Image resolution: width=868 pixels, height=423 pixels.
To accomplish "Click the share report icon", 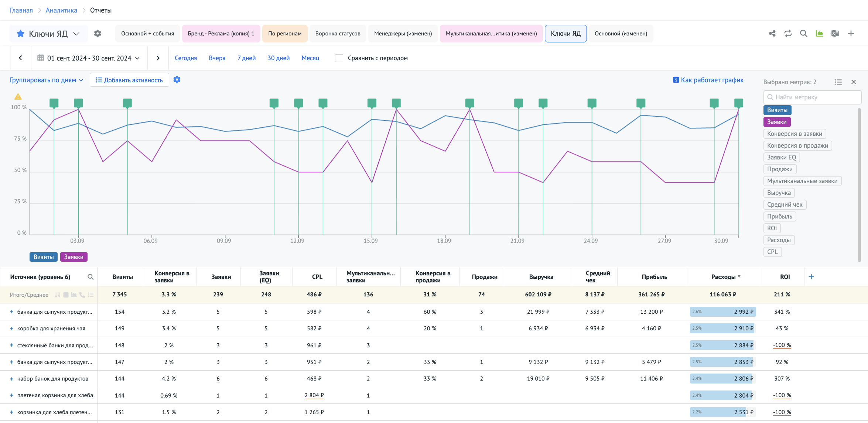I will [772, 34].
